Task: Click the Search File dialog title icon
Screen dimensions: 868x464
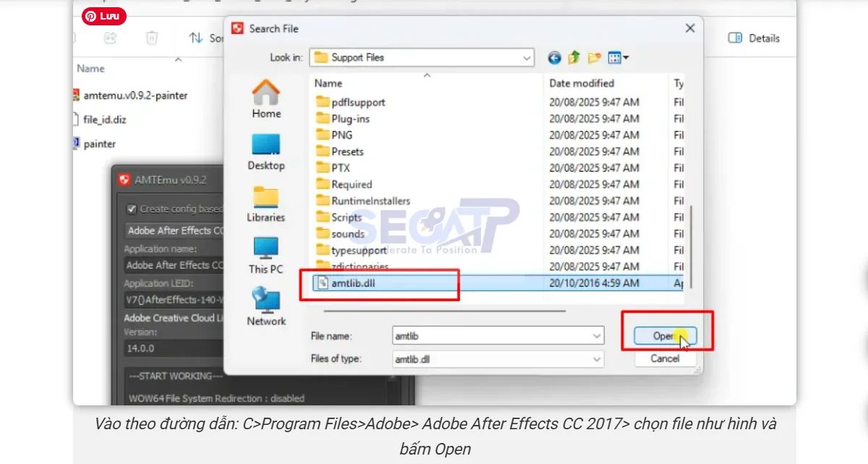Action: pyautogui.click(x=237, y=28)
